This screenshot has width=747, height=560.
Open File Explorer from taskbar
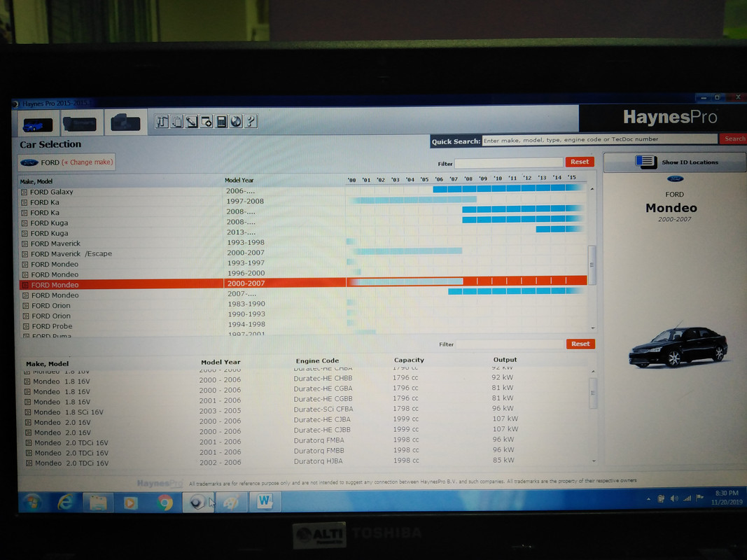click(98, 503)
